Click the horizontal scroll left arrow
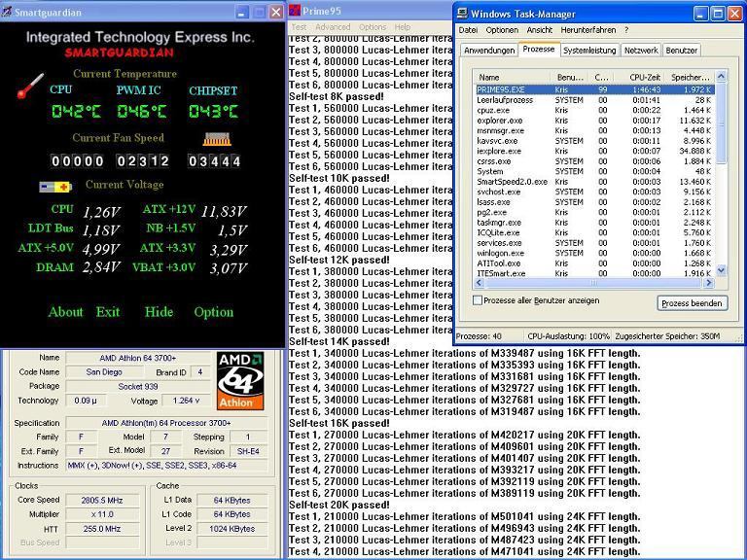The width and height of the screenshot is (747, 560). [x=479, y=283]
